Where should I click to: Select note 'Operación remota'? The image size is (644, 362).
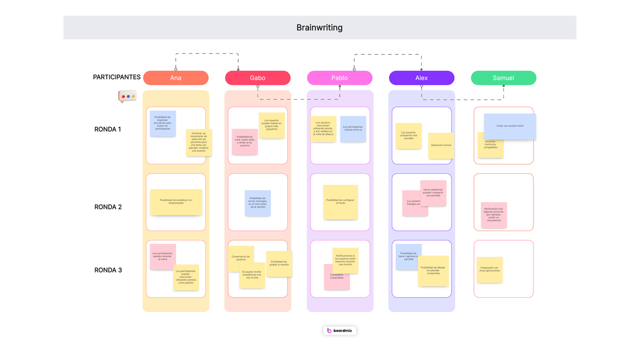tap(441, 146)
